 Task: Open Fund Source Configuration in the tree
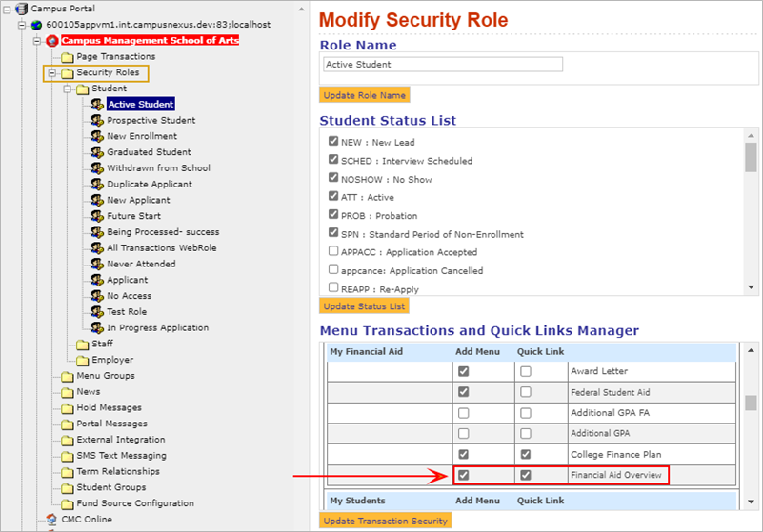tap(135, 503)
